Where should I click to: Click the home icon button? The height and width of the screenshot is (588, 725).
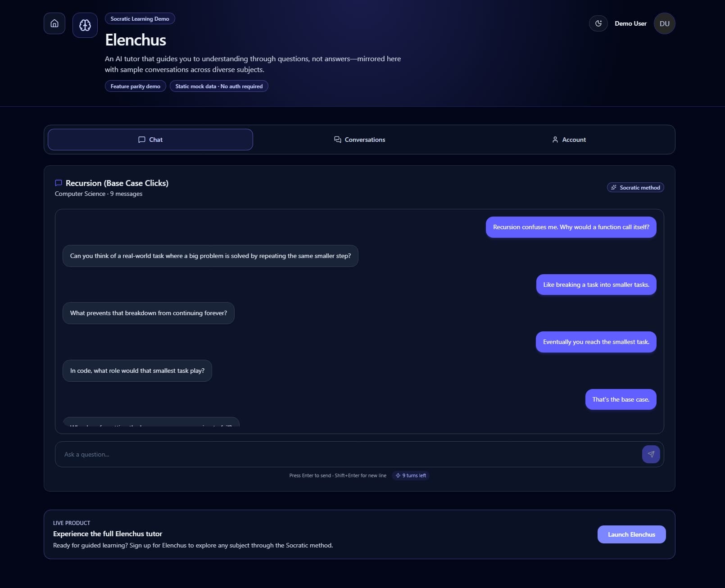coord(54,23)
